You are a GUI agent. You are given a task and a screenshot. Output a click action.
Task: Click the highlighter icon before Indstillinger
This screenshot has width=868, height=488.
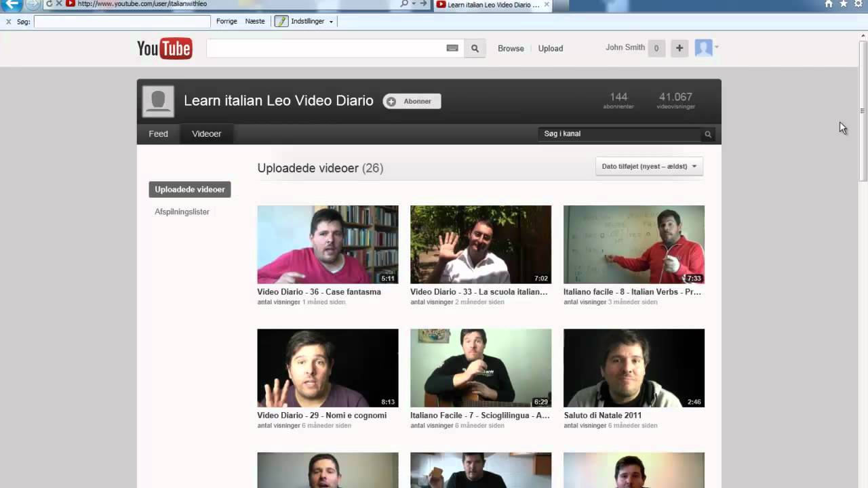[281, 21]
